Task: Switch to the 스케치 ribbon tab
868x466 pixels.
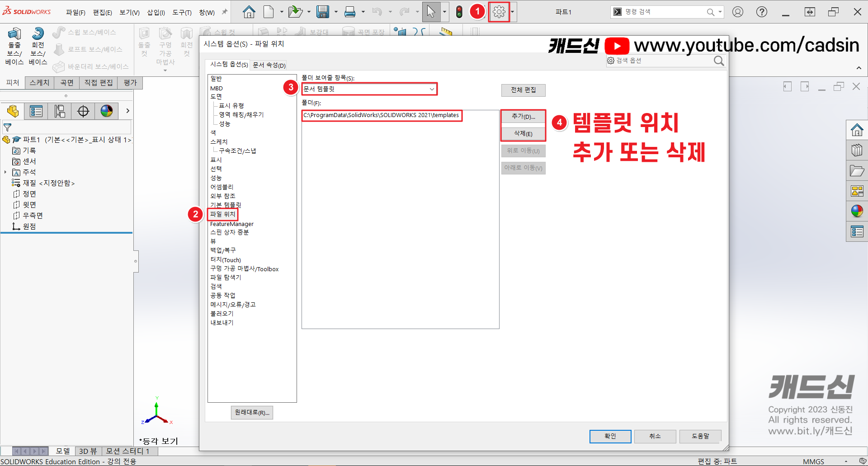Action: (x=39, y=83)
